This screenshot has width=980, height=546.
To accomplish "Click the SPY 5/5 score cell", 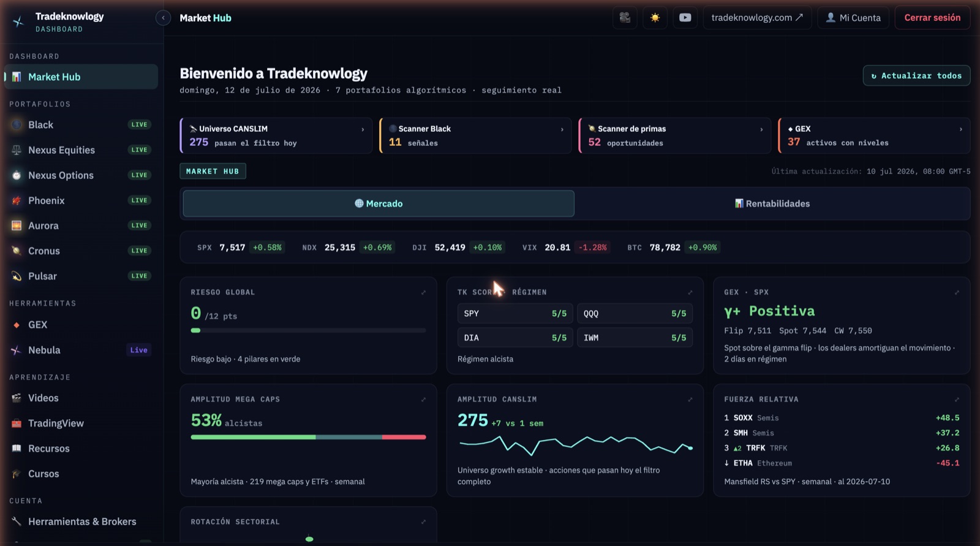I will coord(515,313).
